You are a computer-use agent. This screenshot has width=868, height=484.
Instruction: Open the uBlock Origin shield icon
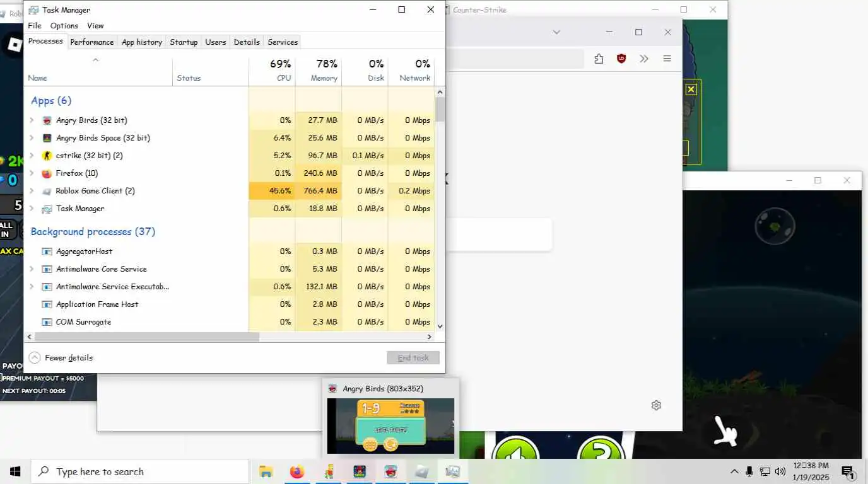point(621,59)
